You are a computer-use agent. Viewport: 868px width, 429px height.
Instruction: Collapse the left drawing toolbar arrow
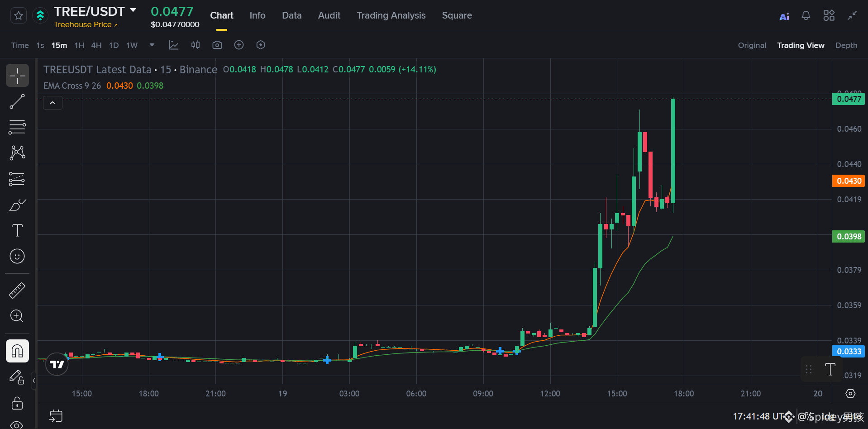pyautogui.click(x=33, y=381)
